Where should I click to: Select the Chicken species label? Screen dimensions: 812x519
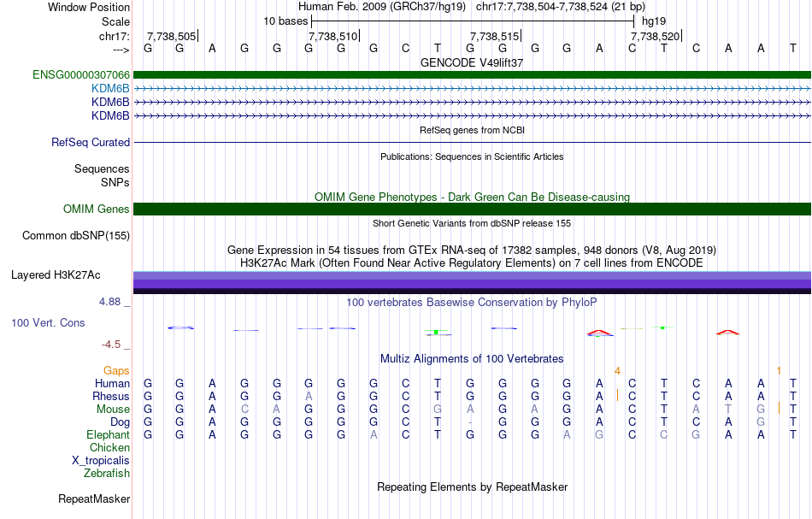coord(109,447)
